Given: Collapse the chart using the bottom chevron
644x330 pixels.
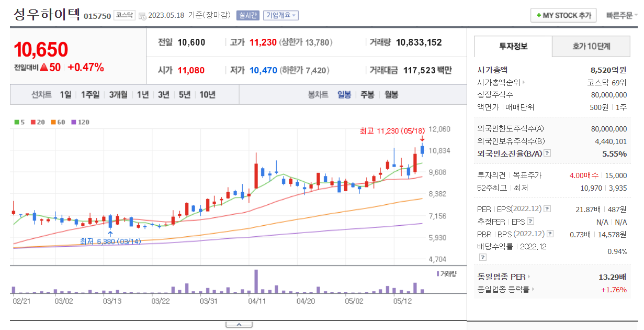Looking at the screenshot, I should pyautogui.click(x=239, y=325).
